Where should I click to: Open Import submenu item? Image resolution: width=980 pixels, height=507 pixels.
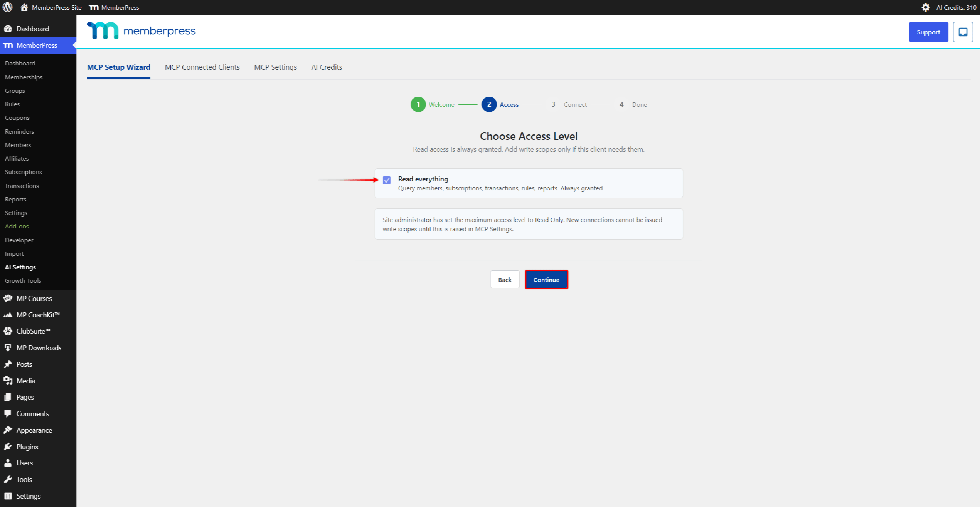point(14,253)
